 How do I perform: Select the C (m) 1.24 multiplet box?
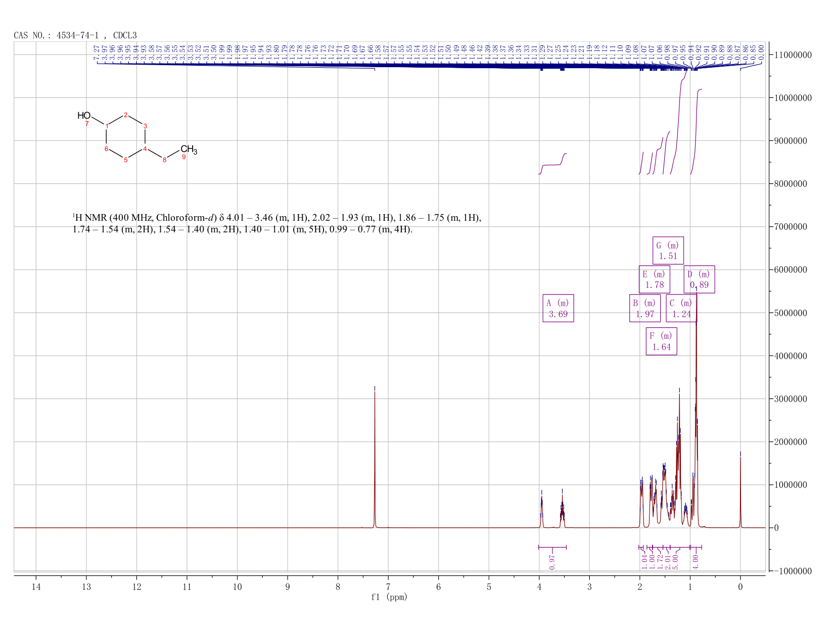click(x=681, y=308)
